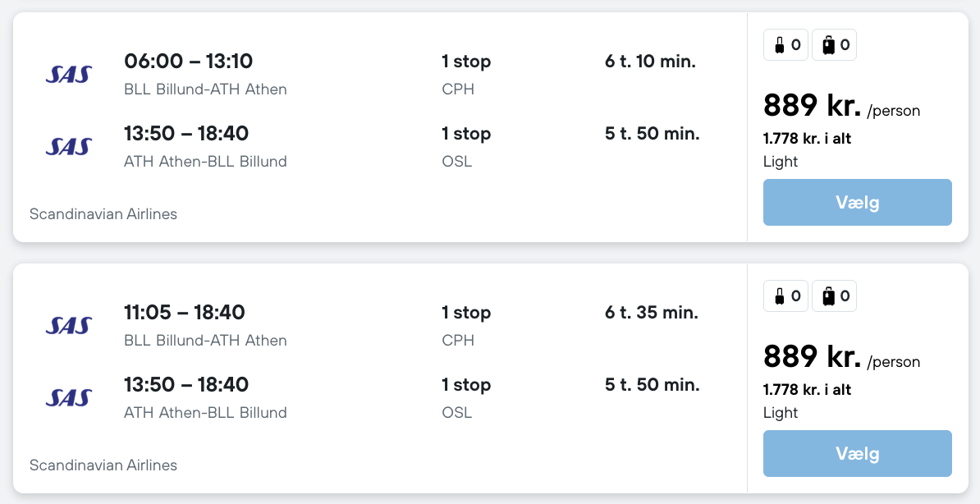The width and height of the screenshot is (980, 504).
Task: Select the 06:00 – 13:10 outbound time
Action: pos(188,62)
